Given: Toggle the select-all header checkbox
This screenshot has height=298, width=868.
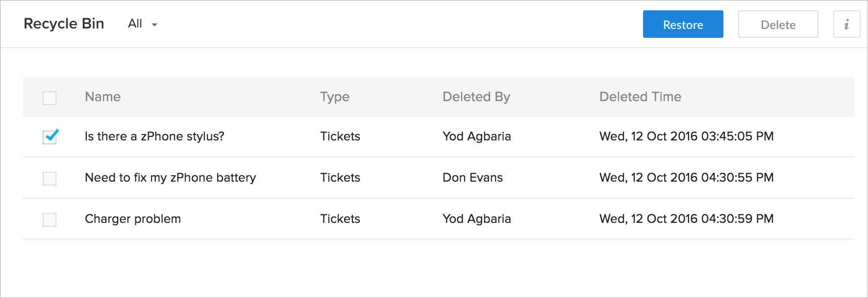Looking at the screenshot, I should pyautogui.click(x=50, y=98).
